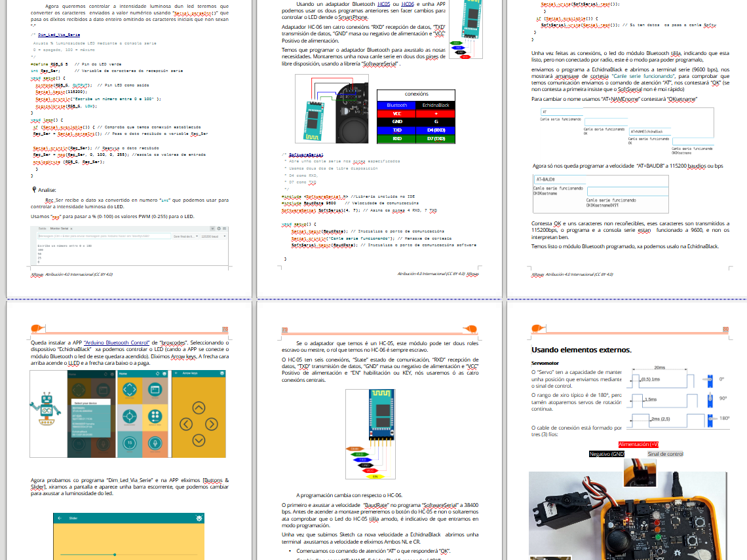The image size is (747, 560).
Task: Select the servomotor and EchidnaBlack board photo
Action: point(627,516)
